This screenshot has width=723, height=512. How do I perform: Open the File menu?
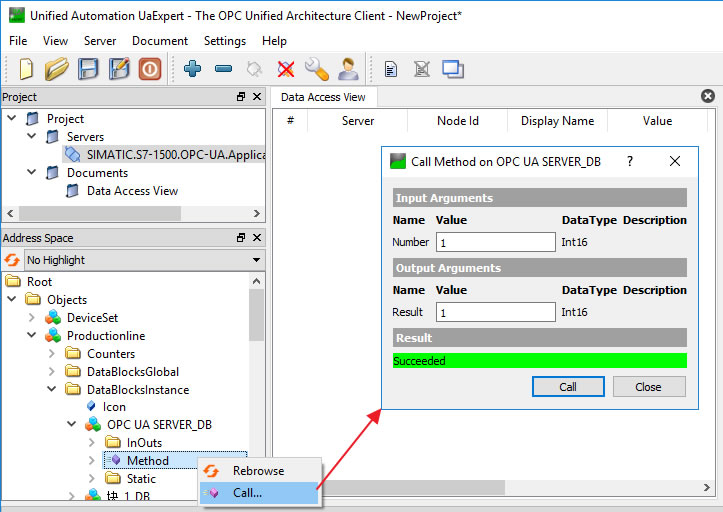point(18,41)
